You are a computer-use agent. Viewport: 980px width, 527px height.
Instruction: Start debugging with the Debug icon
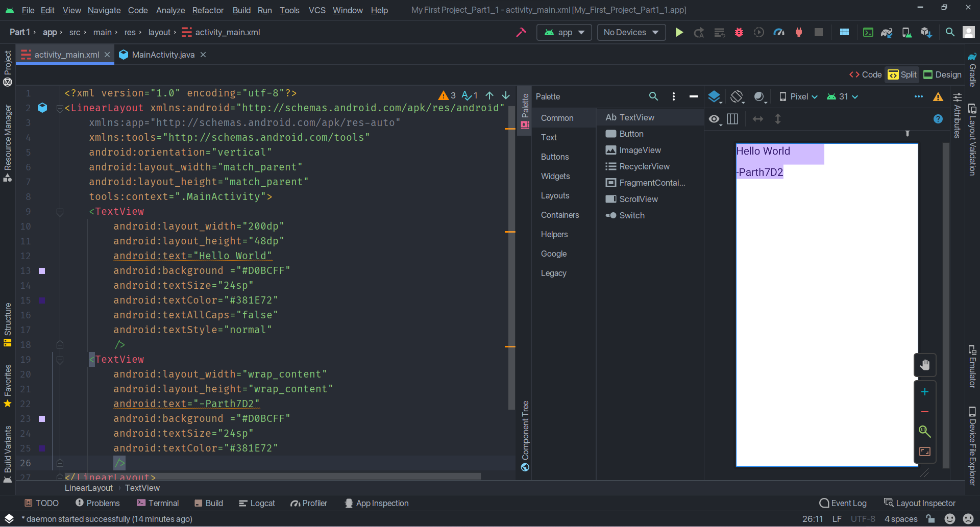pos(739,32)
